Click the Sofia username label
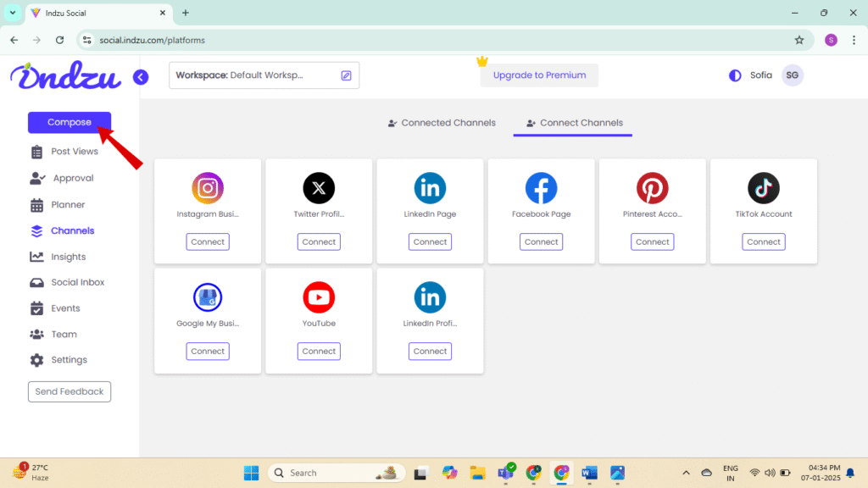868x488 pixels. tap(760, 75)
